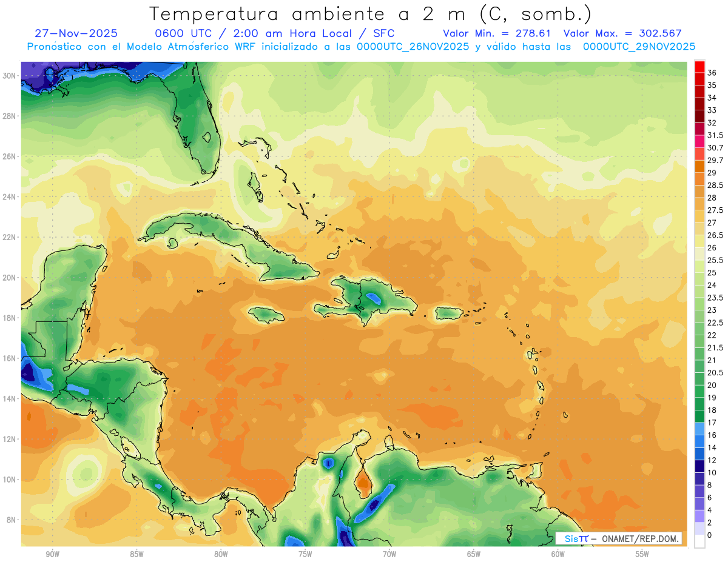Click the '65W' longitude label
728x562 pixels.
474,554
